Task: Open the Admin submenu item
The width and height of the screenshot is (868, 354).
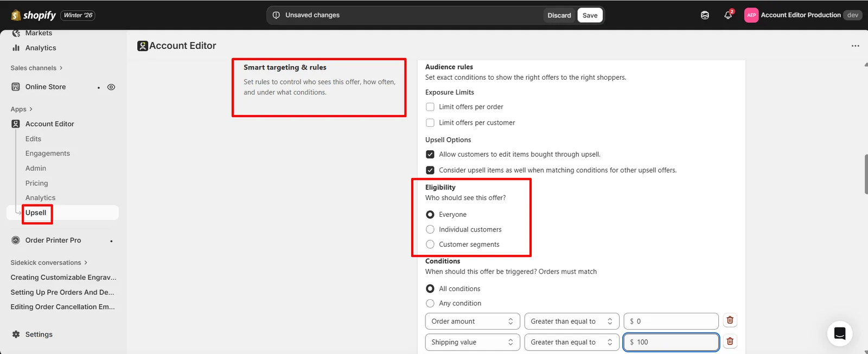Action: pos(36,168)
